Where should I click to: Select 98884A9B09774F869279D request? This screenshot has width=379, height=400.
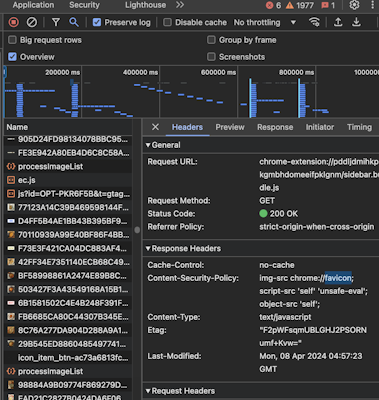(x=68, y=385)
